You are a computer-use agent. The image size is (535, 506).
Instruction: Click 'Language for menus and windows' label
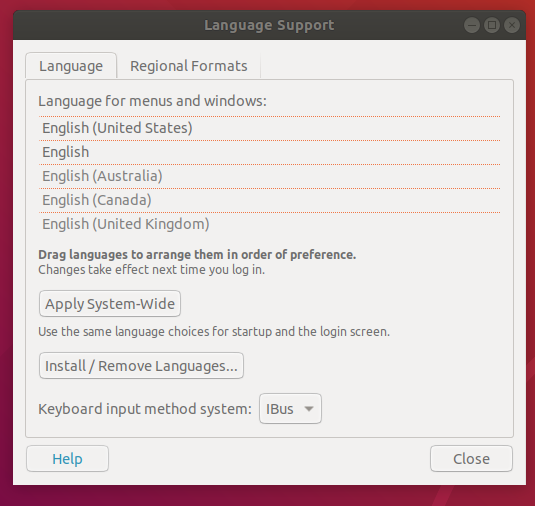tap(152, 101)
